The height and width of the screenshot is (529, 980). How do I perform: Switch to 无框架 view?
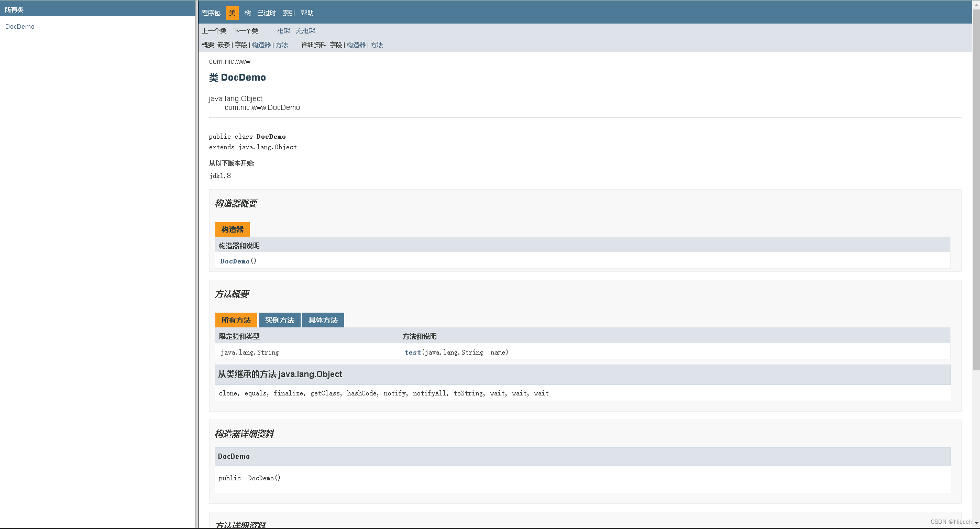point(305,30)
